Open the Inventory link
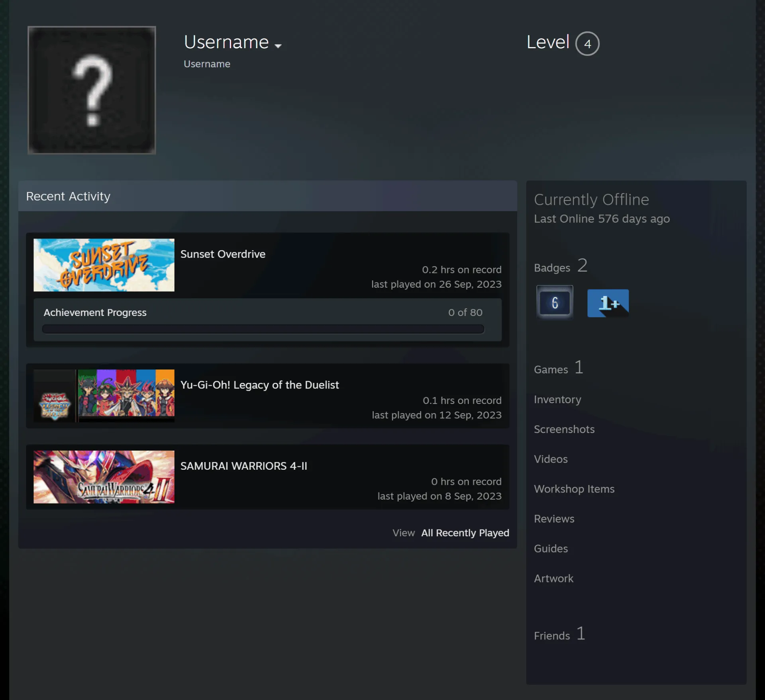The height and width of the screenshot is (700, 765). 557,399
